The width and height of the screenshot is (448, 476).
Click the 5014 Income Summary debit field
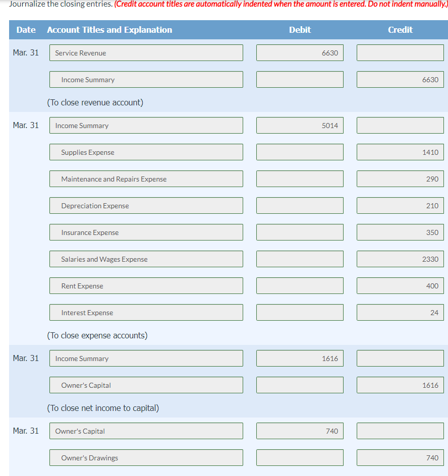point(300,125)
